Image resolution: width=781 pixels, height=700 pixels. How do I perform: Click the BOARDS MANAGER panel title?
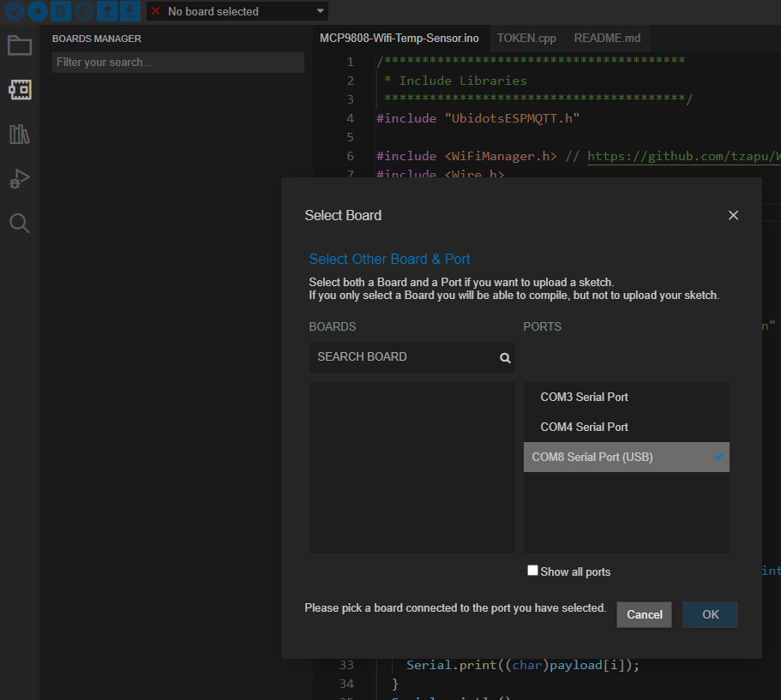[x=97, y=39]
